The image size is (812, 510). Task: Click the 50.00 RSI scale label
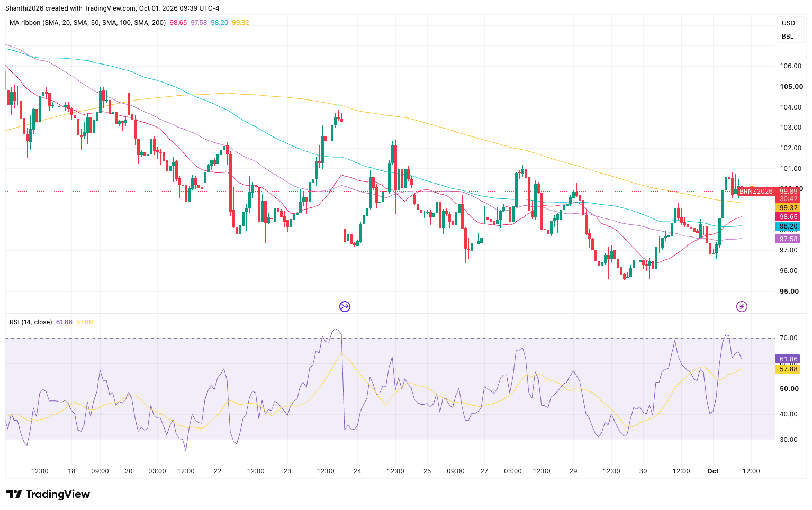tap(789, 389)
